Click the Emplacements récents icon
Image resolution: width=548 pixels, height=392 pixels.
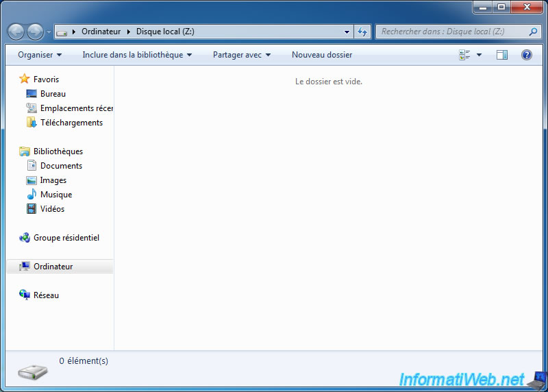pyautogui.click(x=32, y=108)
